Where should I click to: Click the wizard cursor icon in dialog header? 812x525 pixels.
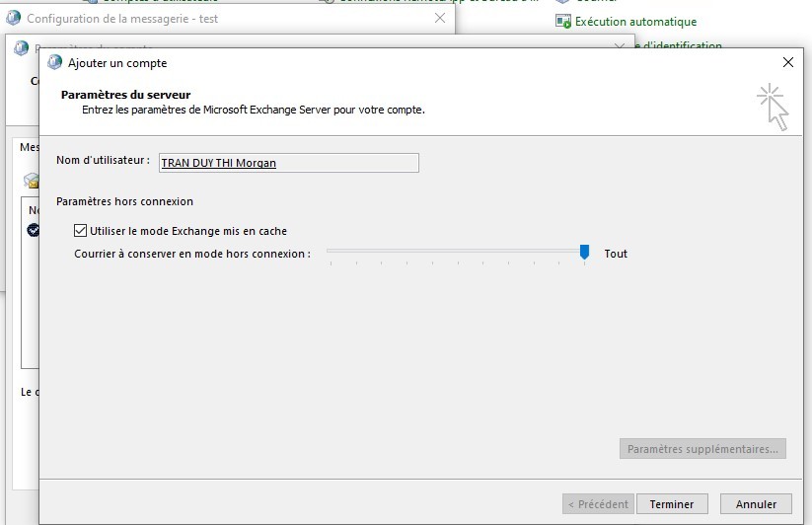click(774, 106)
